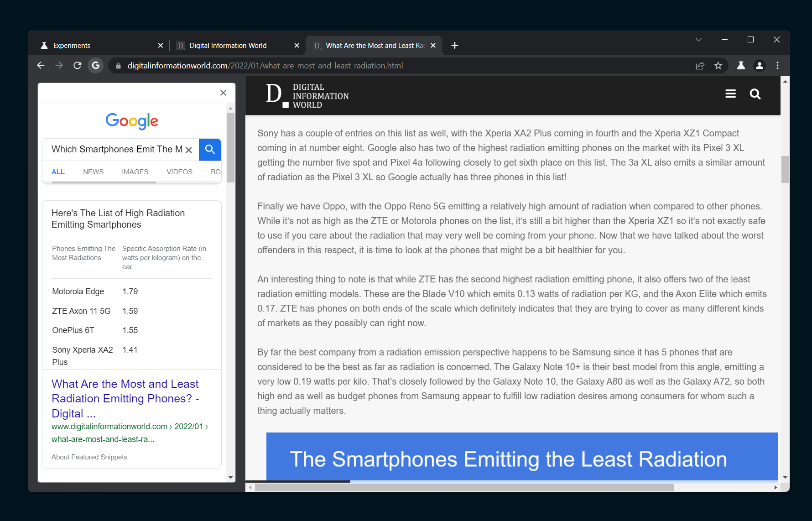Viewport: 812px width, 521px height.
Task: Click the horizontal scroll left arrow
Action: pyautogui.click(x=250, y=487)
